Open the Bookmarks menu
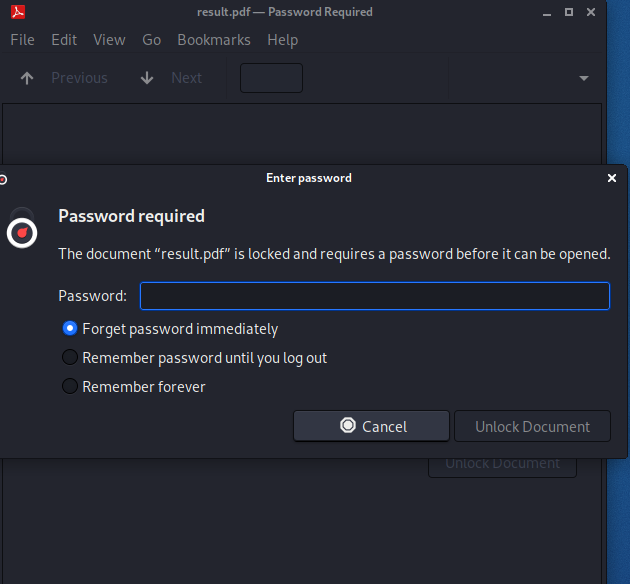Screen dimensions: 630x584 coord(214,40)
